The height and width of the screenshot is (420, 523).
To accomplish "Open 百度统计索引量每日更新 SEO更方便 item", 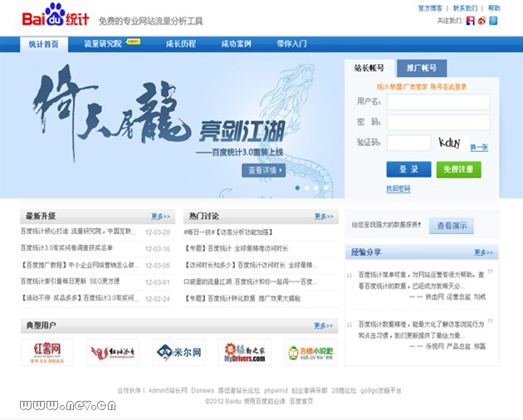I will (70, 281).
